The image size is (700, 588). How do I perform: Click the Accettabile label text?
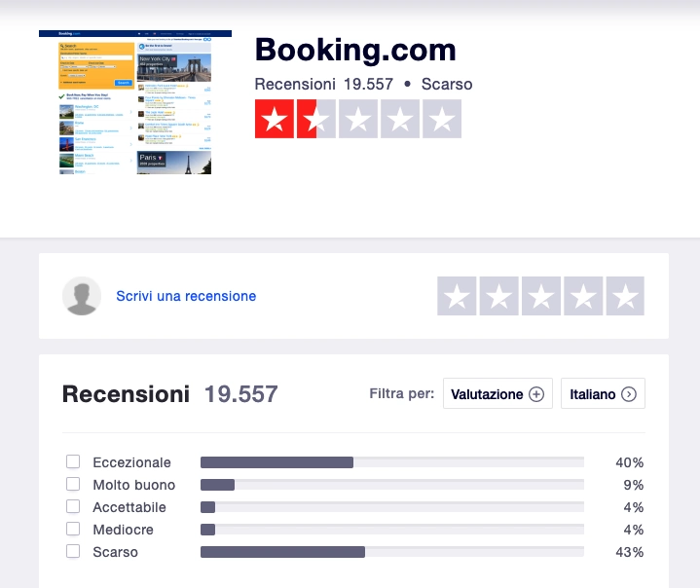point(129,507)
